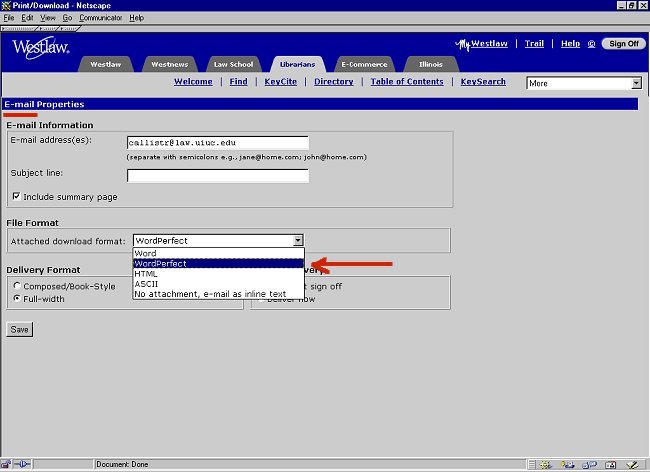Click the My Westlaw signature icon

click(462, 44)
